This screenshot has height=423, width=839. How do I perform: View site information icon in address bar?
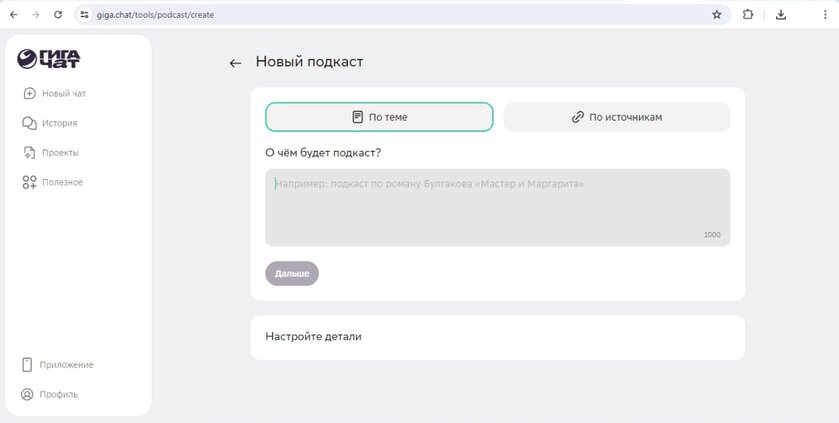(x=85, y=15)
